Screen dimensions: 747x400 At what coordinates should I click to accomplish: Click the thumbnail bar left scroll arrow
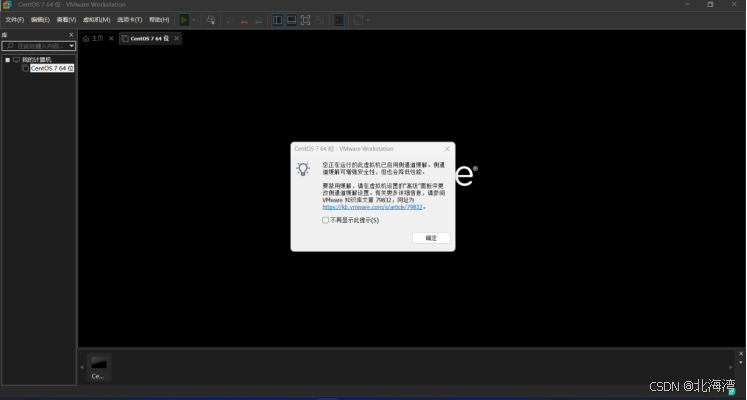point(82,367)
